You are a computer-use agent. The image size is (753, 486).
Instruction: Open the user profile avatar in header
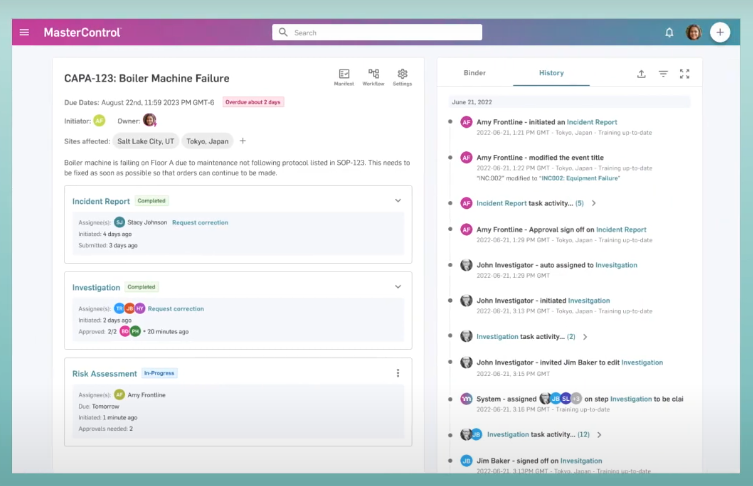[x=693, y=32]
